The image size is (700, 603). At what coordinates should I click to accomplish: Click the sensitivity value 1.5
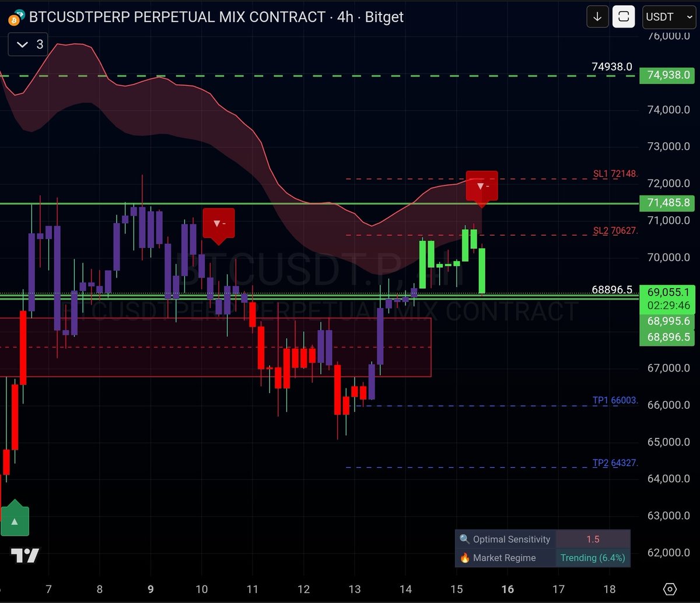coord(593,539)
